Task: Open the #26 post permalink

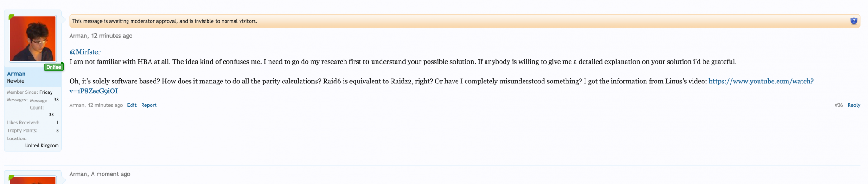Action: point(839,105)
